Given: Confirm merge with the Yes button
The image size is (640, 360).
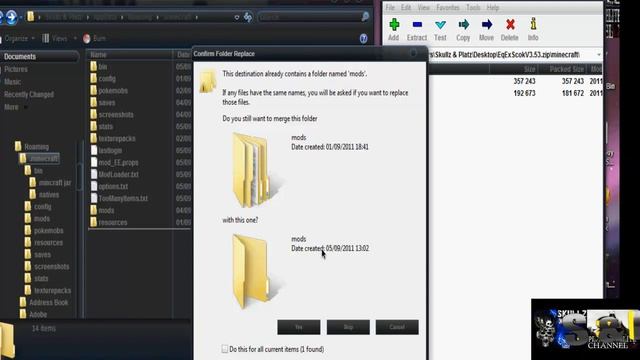Looking at the screenshot, I should pyautogui.click(x=299, y=327).
